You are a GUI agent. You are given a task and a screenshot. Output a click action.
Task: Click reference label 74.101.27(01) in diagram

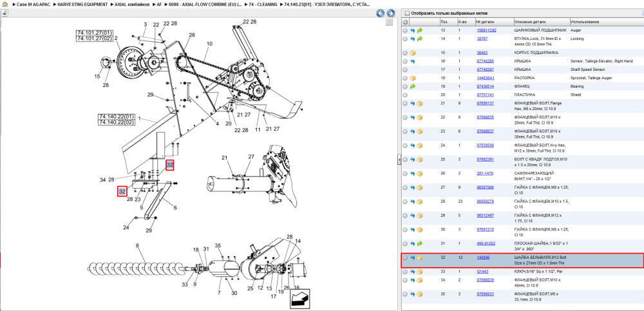94,32
